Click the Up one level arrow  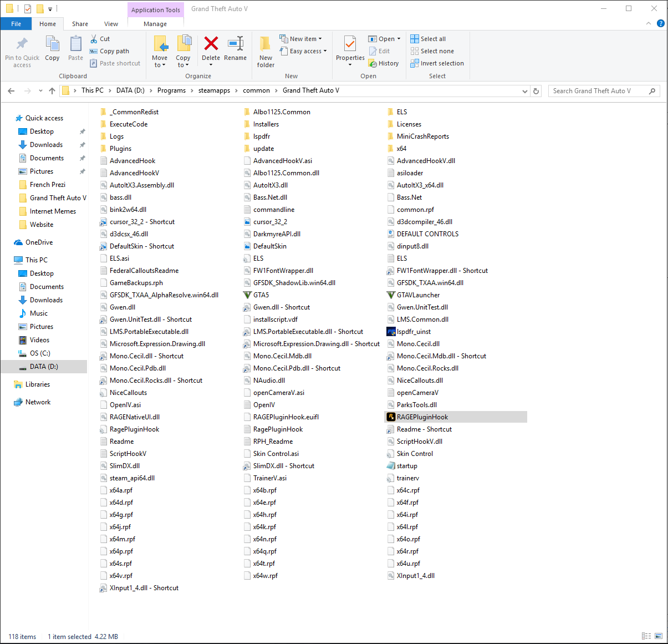[x=52, y=91]
